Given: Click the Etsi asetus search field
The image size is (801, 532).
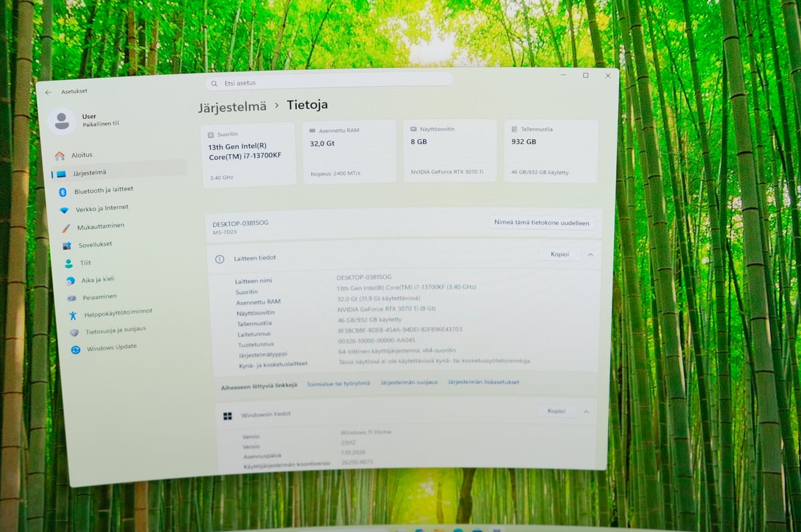Looking at the screenshot, I should [329, 81].
